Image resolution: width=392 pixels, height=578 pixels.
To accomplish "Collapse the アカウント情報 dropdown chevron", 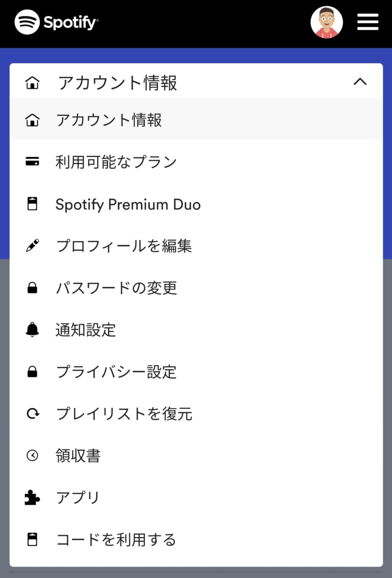I will tap(360, 82).
